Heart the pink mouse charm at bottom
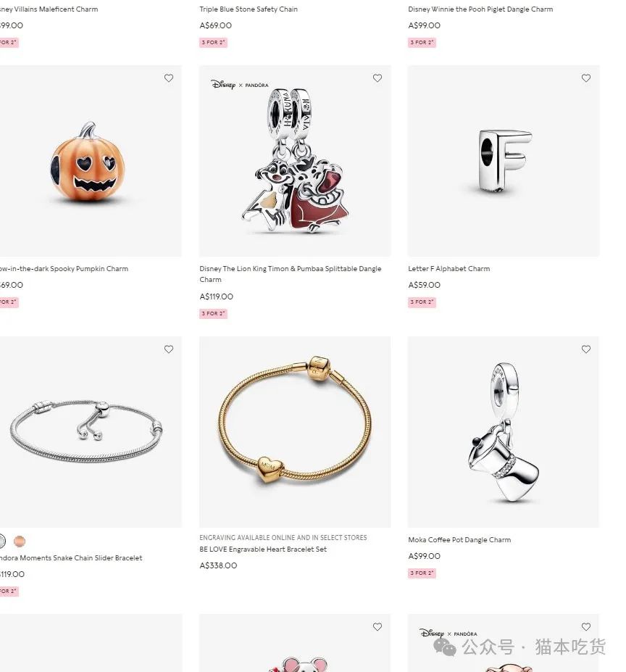 click(x=377, y=627)
